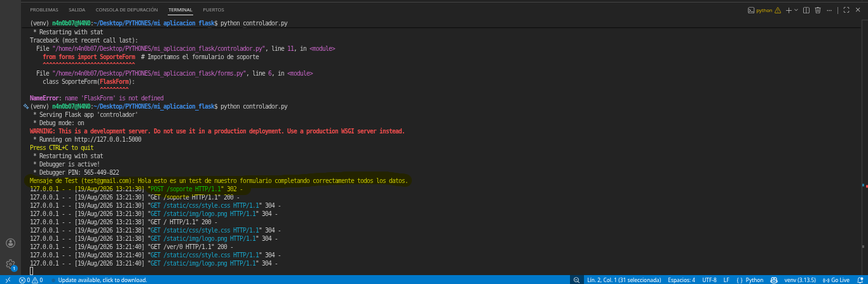Open terminal more actions ellipsis menu
Viewport: 868px width, 284px height.
point(829,10)
